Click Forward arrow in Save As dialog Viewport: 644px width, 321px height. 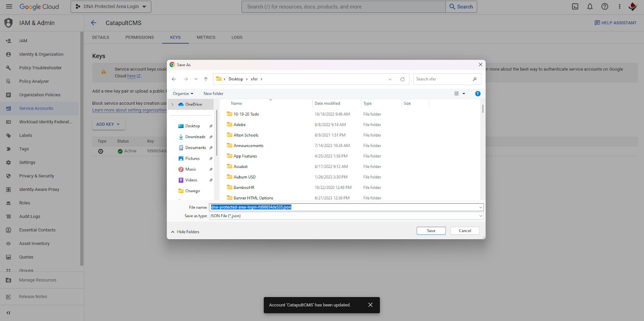[x=186, y=79]
